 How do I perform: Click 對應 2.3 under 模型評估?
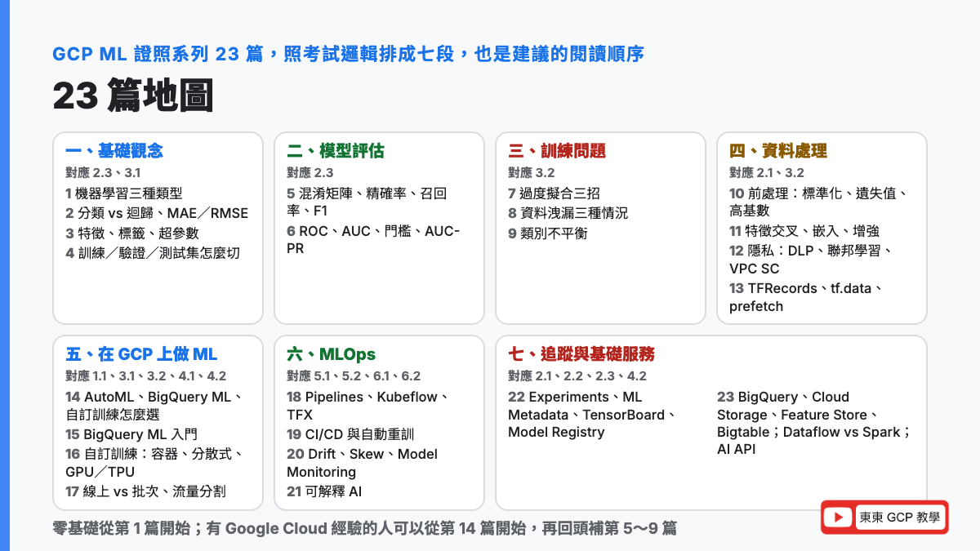[x=310, y=173]
